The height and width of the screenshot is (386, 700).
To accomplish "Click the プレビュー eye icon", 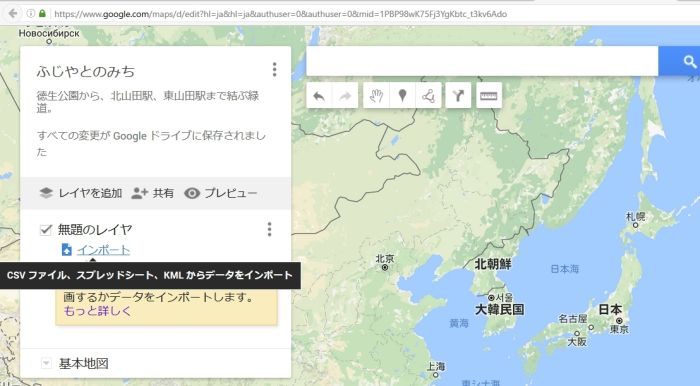I will 192,193.
